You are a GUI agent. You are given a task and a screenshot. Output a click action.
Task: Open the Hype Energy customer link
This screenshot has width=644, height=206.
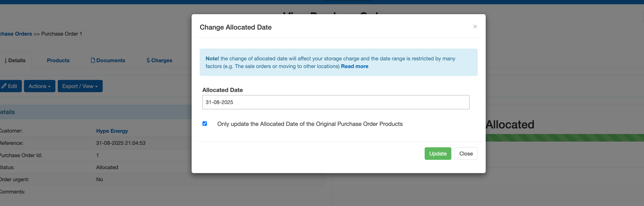[x=112, y=131]
